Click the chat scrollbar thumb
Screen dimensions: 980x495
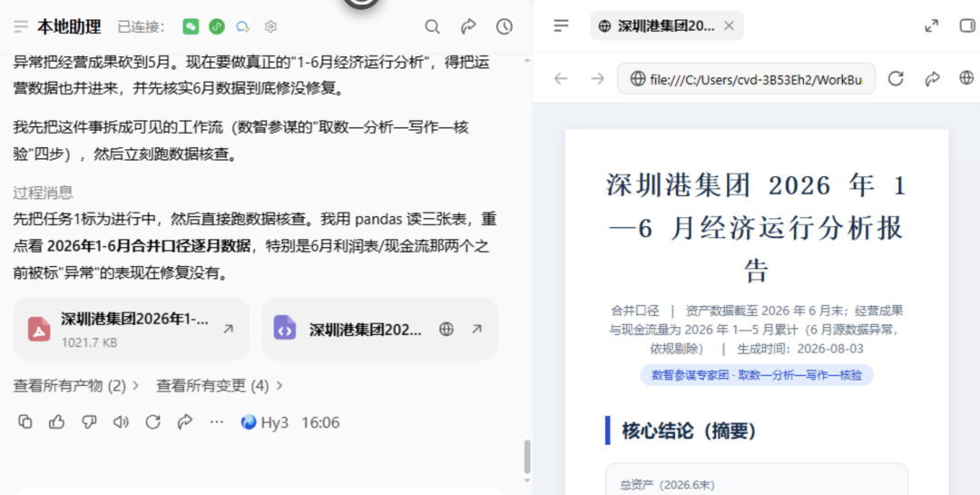[527, 457]
